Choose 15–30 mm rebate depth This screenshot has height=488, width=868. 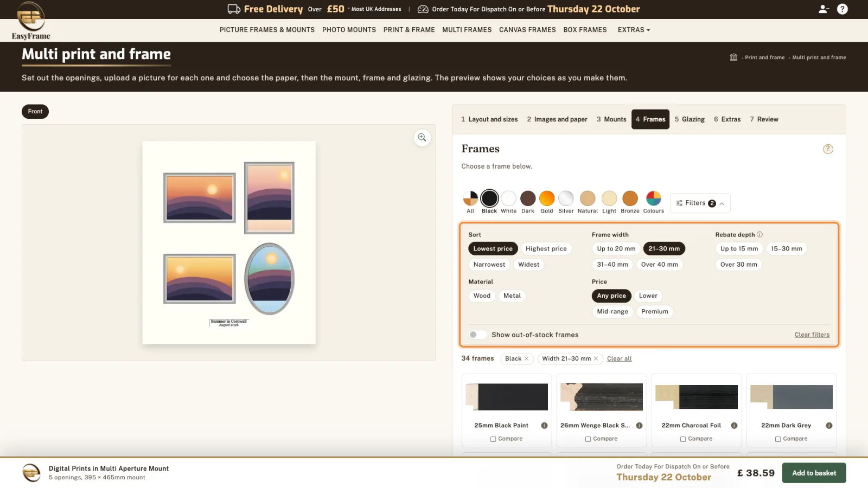(x=786, y=249)
